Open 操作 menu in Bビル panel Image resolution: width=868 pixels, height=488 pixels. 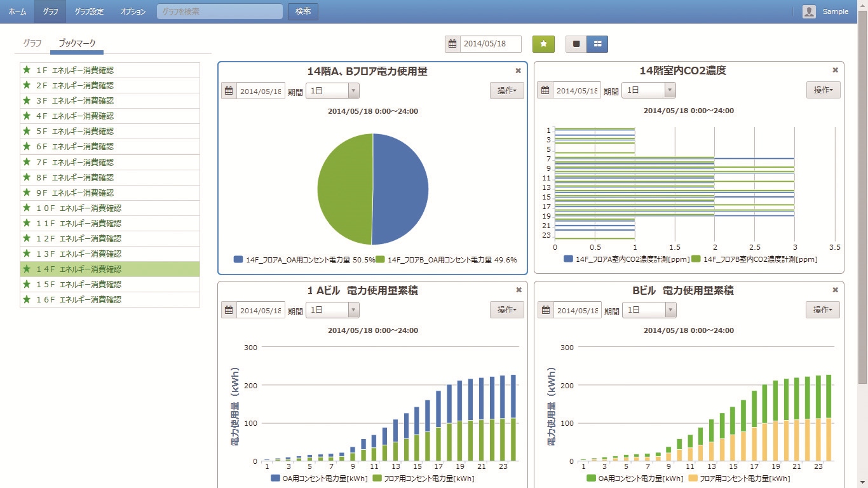[823, 310]
